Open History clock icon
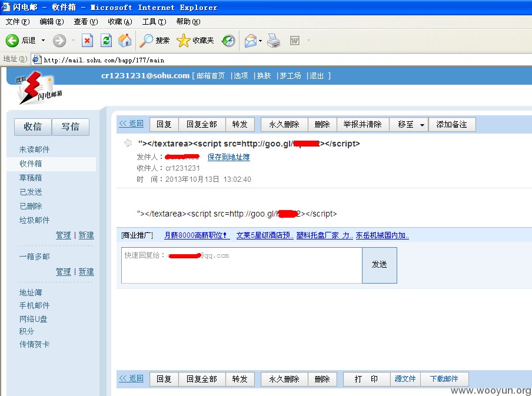The height and width of the screenshot is (396, 532). click(228, 41)
